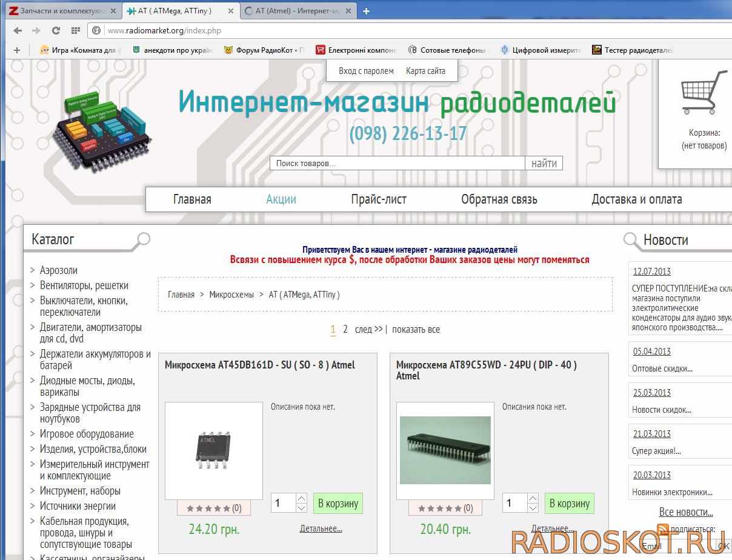732x560 pixels.
Task: Click the Вход с паролем link
Action: click(x=366, y=71)
